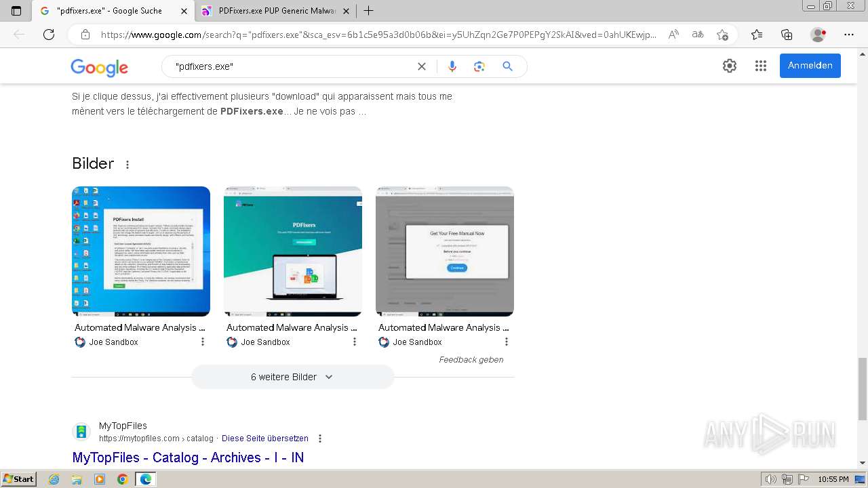
Task: Open the Google apps grid
Action: [x=761, y=66]
